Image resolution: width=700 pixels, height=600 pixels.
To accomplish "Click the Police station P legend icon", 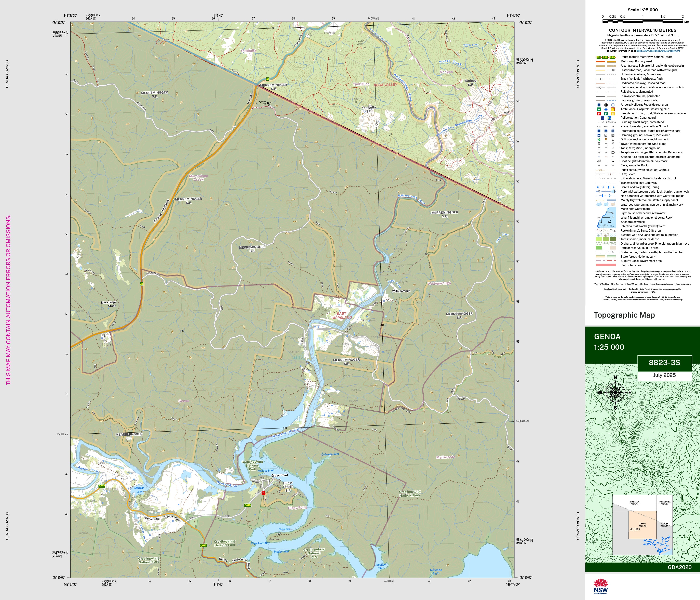I will point(602,118).
